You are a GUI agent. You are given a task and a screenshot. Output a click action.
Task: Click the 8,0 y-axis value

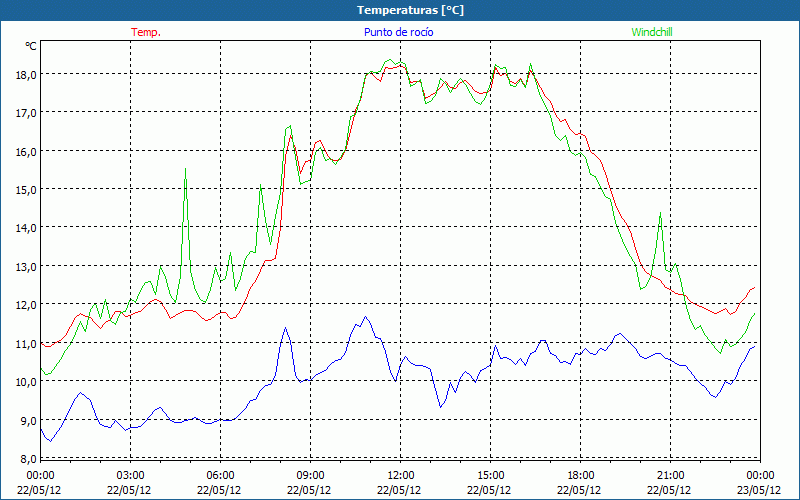click(x=28, y=459)
